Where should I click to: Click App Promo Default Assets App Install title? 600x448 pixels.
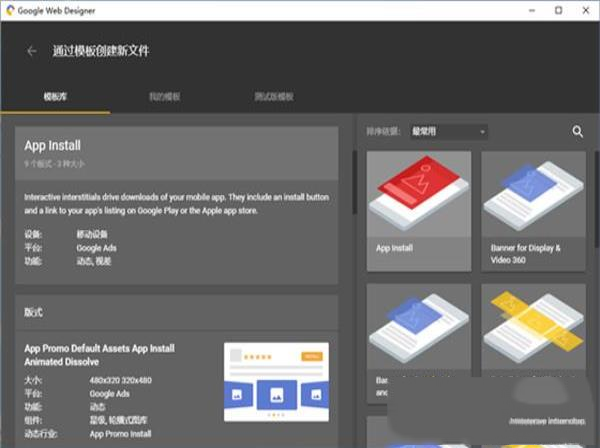click(x=99, y=355)
